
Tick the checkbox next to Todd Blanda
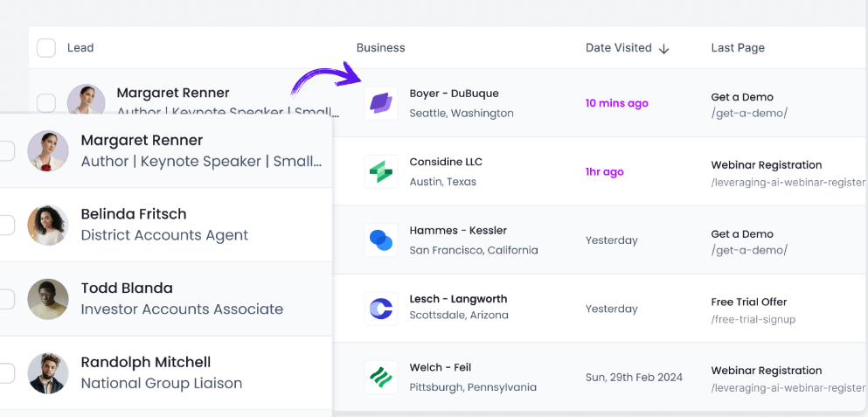[5, 299]
